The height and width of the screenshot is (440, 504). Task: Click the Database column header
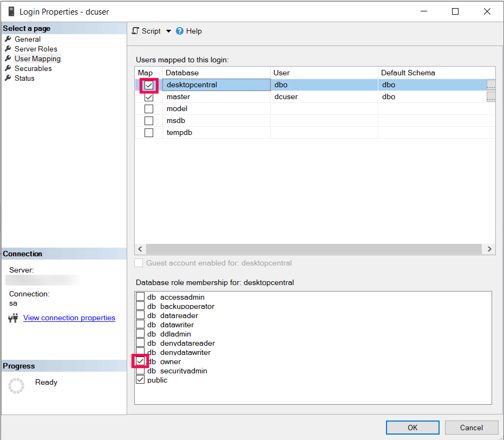coord(217,73)
